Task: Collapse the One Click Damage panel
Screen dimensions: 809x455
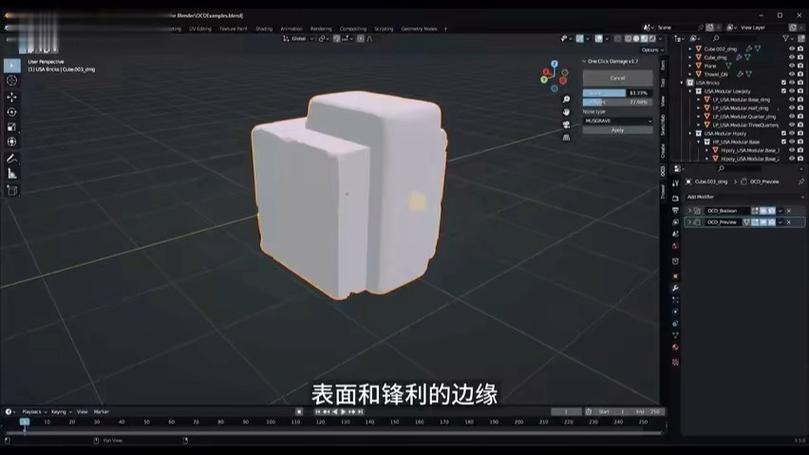Action: 585,61
